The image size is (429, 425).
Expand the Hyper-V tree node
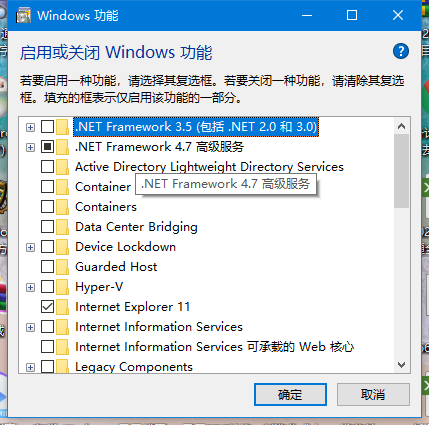coord(30,287)
